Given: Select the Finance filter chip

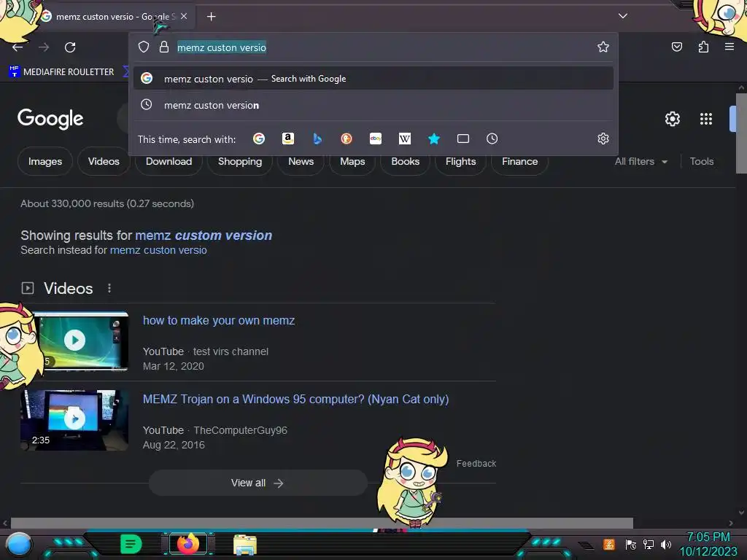Looking at the screenshot, I should [519, 161].
